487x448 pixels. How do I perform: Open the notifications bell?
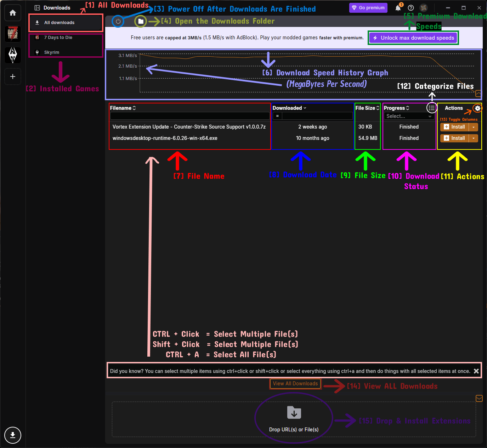(x=398, y=8)
